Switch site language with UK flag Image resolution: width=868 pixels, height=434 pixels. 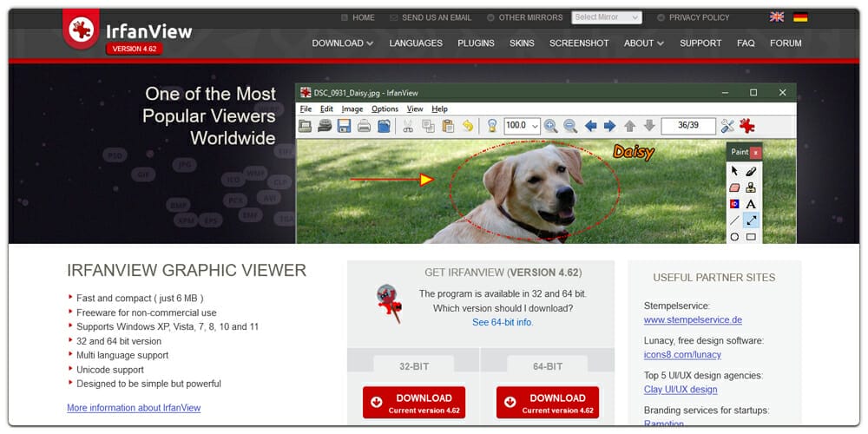tap(777, 17)
